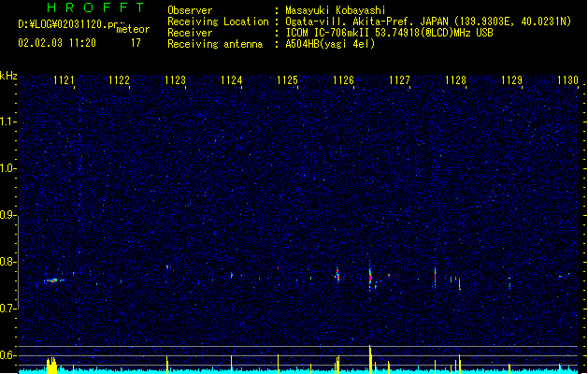This screenshot has width=588, height=374.
Task: Click the Receiving antenna label
Action: point(215,44)
